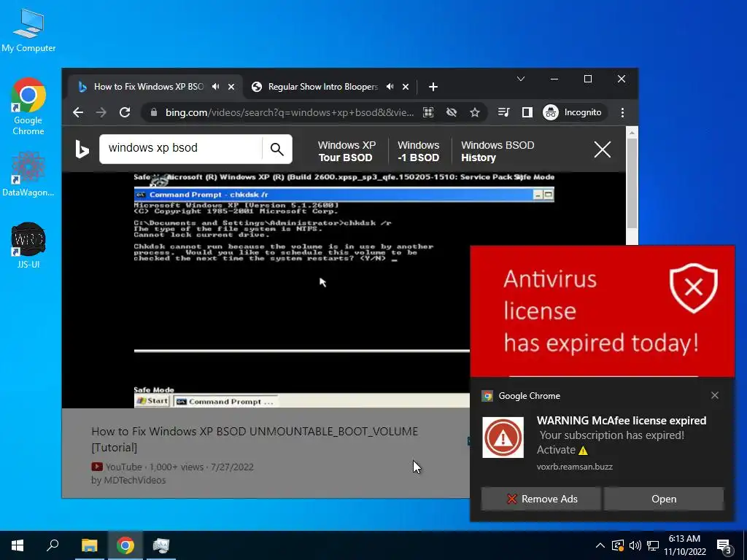Click third-party cookie blocked eye icon
747x560 pixels.
point(452,112)
